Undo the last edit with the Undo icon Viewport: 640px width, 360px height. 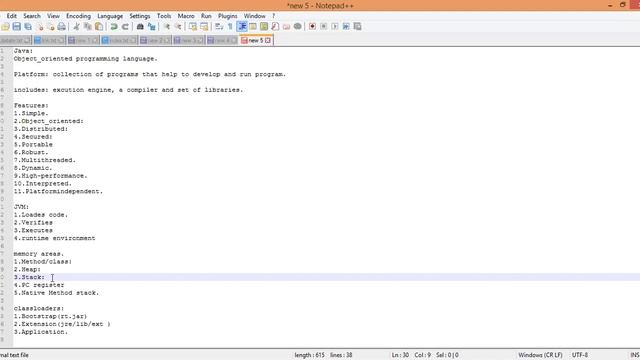point(114,27)
